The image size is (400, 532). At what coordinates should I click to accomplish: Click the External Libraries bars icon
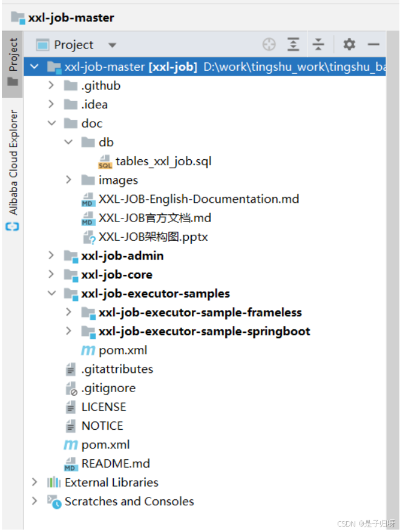pos(54,482)
